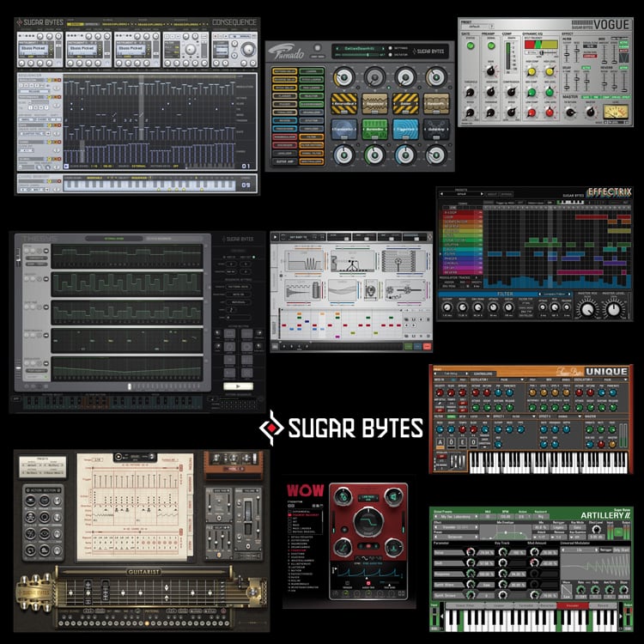Select the Settings radio button in Turnado
Viewport: 644px width, 644px height.
click(x=390, y=48)
